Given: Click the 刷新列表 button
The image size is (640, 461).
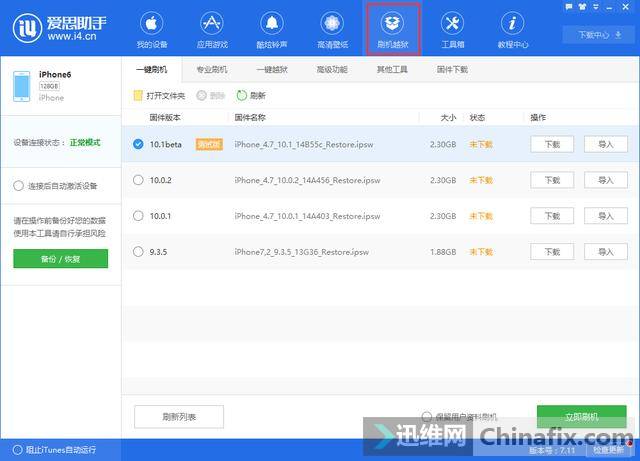Looking at the screenshot, I should (x=179, y=416).
